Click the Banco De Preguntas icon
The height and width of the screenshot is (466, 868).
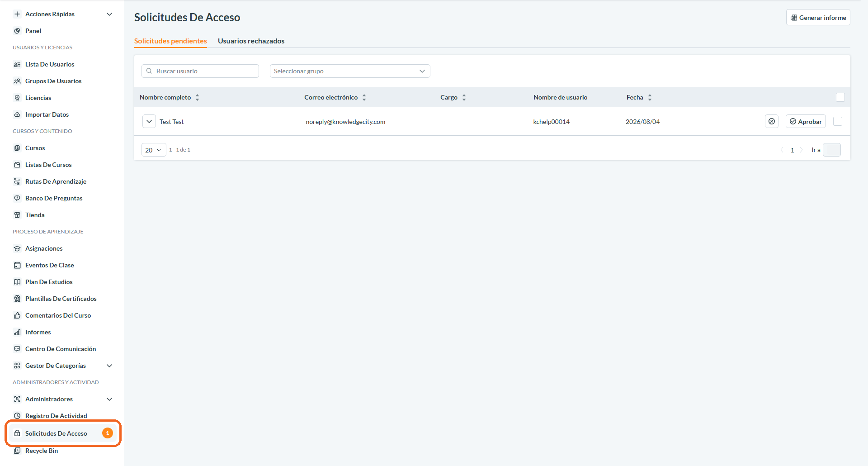[x=17, y=198]
